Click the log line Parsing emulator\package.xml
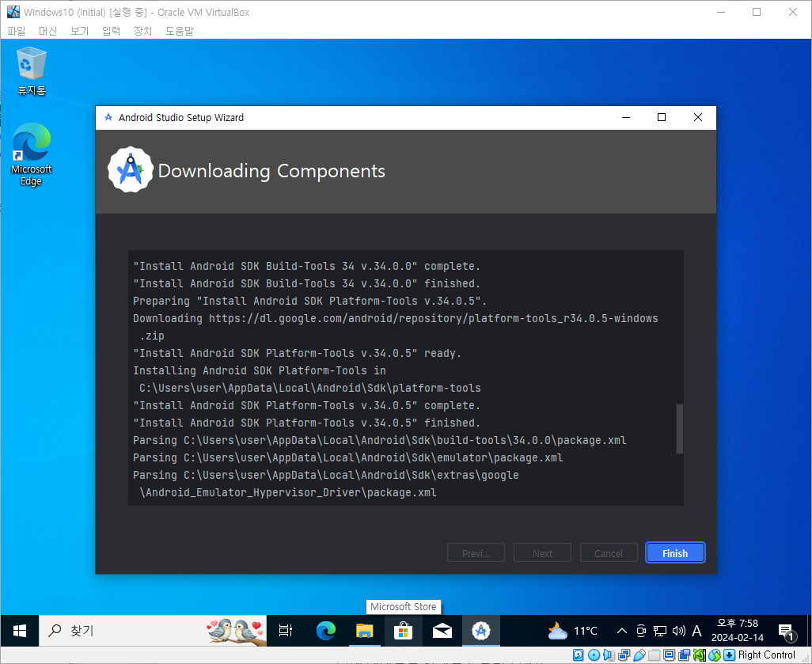The width and height of the screenshot is (812, 664). pos(348,458)
